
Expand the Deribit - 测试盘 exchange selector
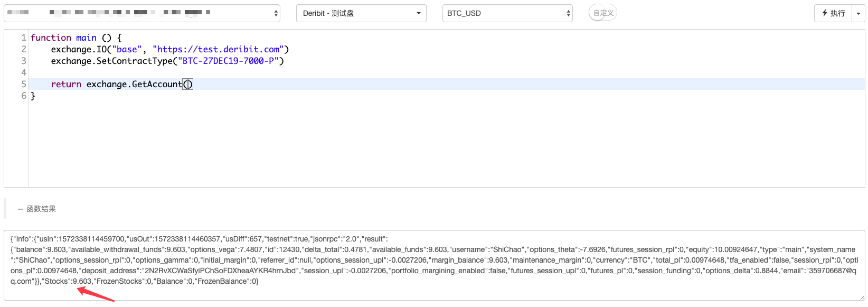(361, 13)
